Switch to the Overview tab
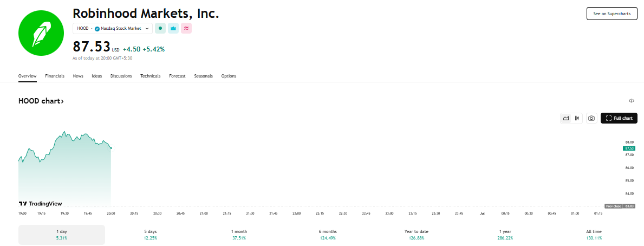 click(x=28, y=76)
